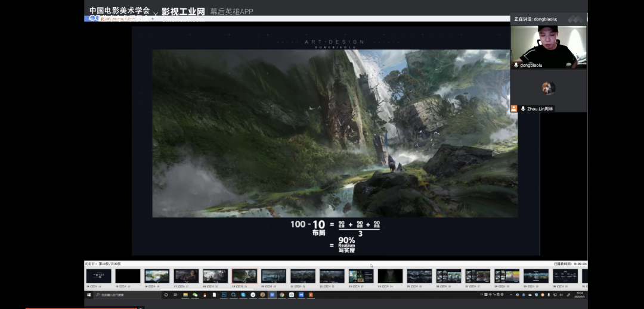
Task: Select slide 20 thumbnail
Action: pyautogui.click(x=274, y=276)
